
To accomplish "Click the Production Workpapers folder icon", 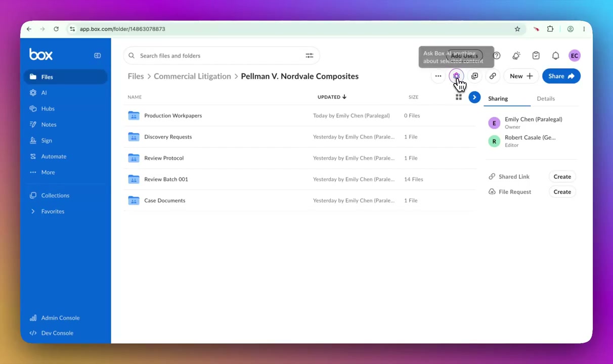I will [x=134, y=116].
